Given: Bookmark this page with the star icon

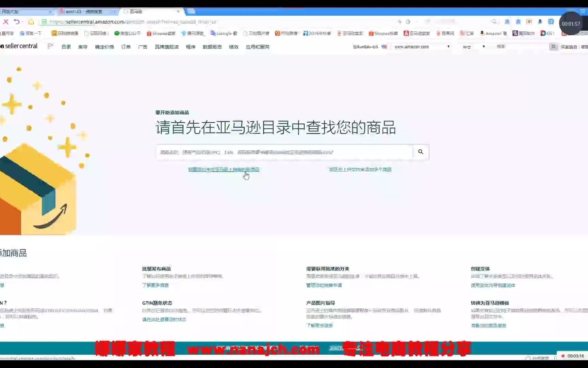Looking at the screenshot, I should 408,21.
